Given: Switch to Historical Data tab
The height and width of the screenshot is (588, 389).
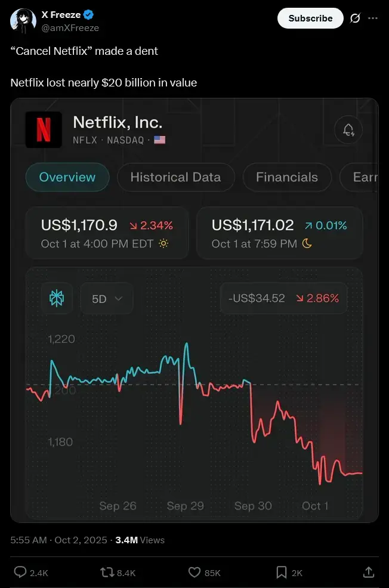Looking at the screenshot, I should 175,177.
